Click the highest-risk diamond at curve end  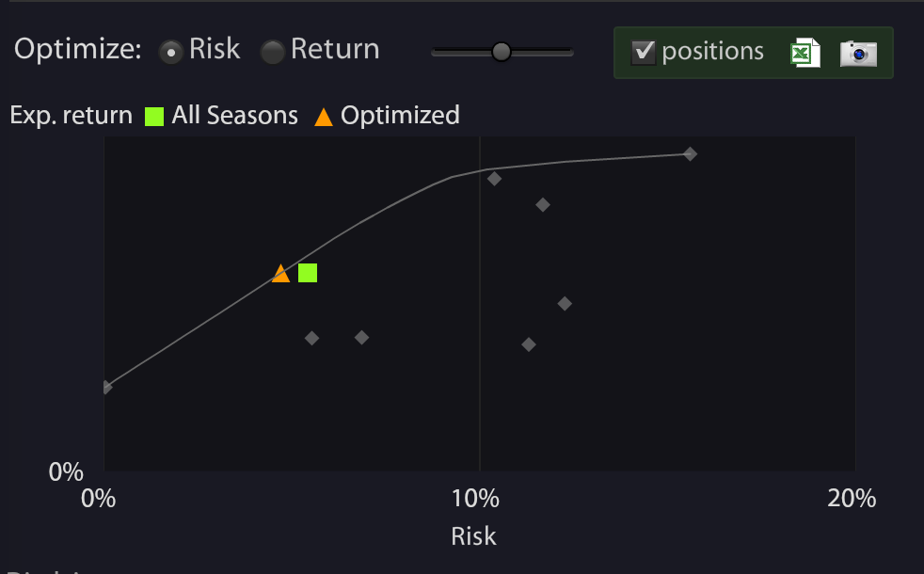click(690, 154)
